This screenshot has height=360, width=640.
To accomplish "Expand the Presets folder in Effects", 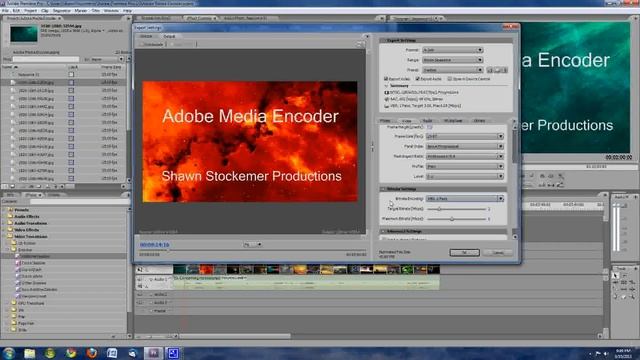I will (x=4, y=210).
